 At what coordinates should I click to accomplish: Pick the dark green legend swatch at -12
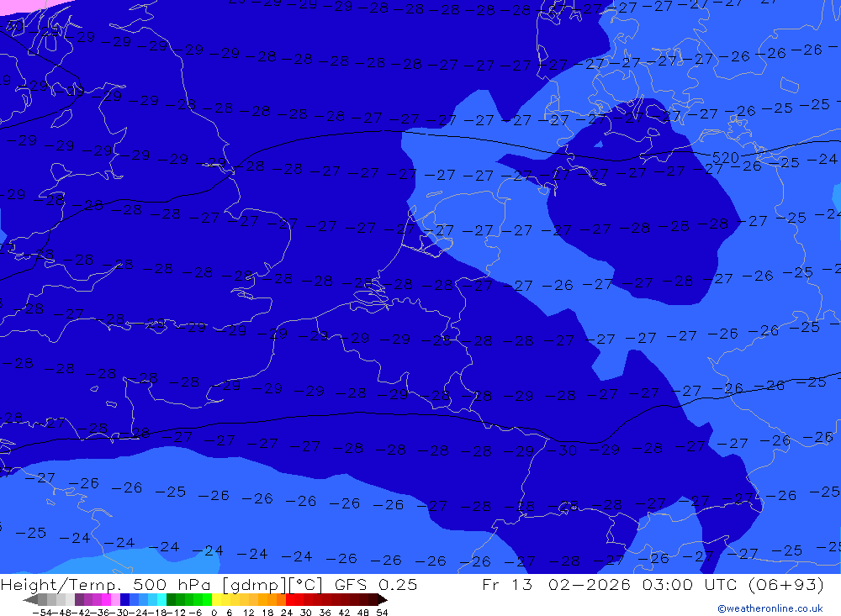click(x=171, y=599)
